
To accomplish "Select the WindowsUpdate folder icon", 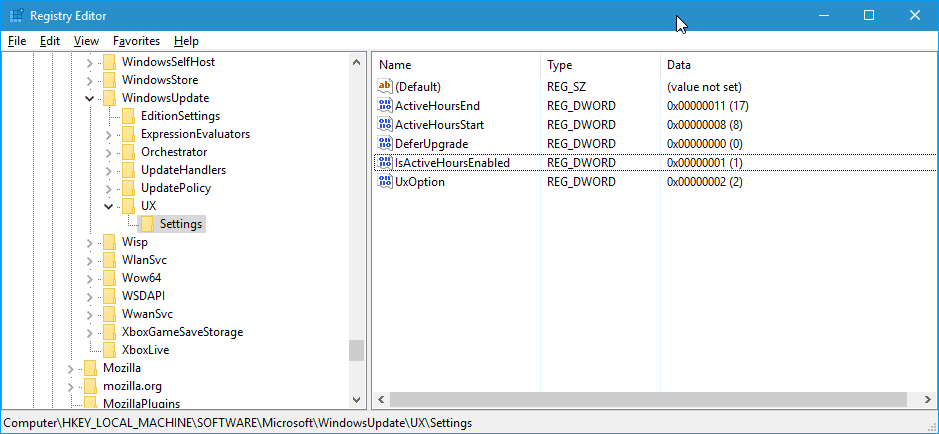I will 109,98.
